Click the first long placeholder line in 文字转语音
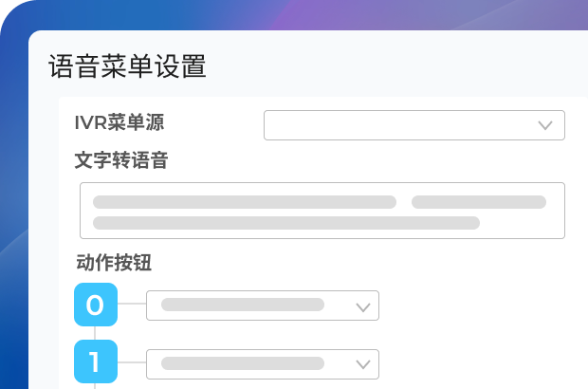 pyautogui.click(x=244, y=201)
